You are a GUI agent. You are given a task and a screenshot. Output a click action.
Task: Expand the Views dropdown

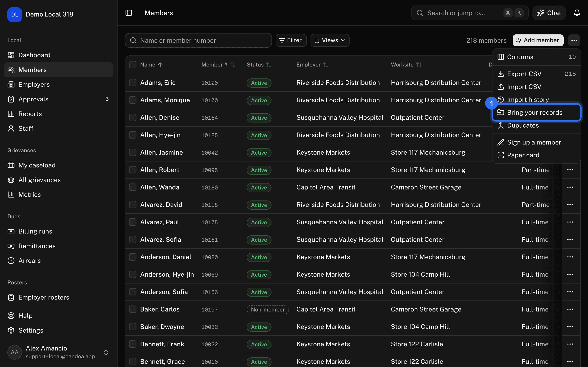click(x=330, y=40)
